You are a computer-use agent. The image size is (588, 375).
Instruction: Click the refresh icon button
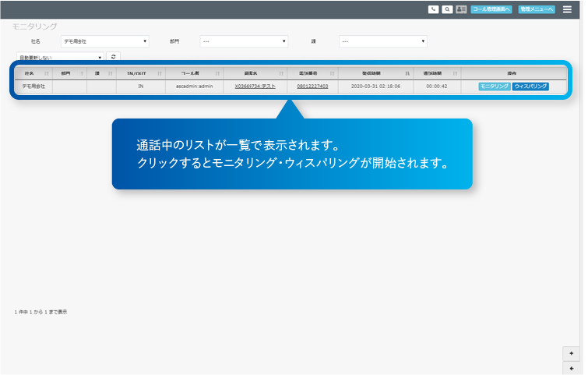[x=113, y=56]
